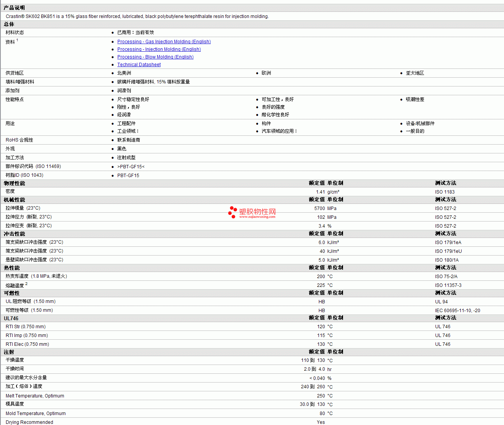Select the tensile modulus value '5700'
This screenshot has height=425, width=504.
coord(320,208)
